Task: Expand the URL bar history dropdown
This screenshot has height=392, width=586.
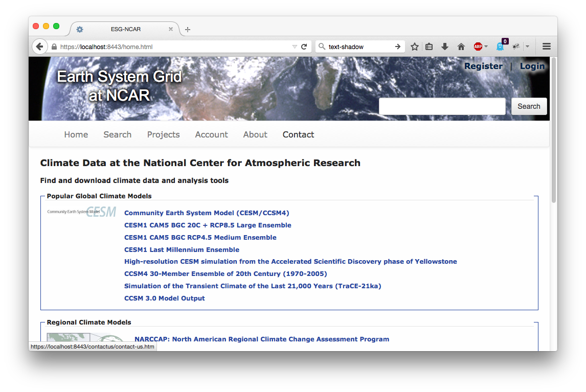Action: coord(295,47)
